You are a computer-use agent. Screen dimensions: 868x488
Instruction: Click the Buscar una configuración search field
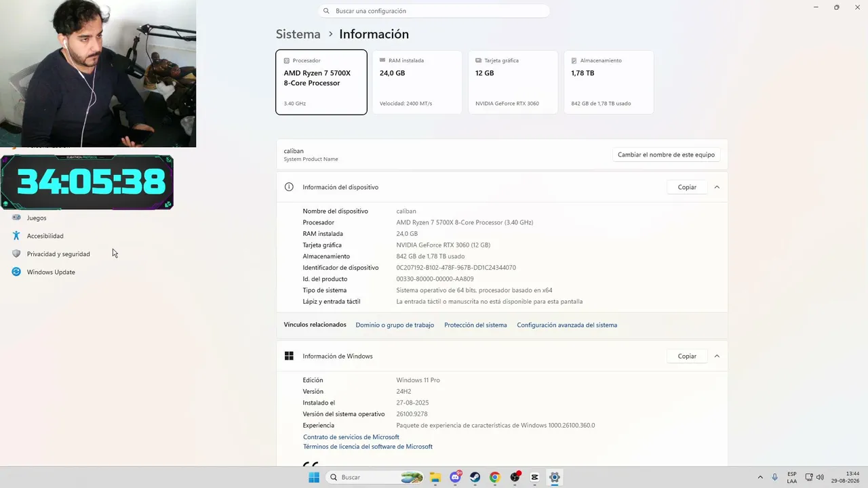pos(434,11)
